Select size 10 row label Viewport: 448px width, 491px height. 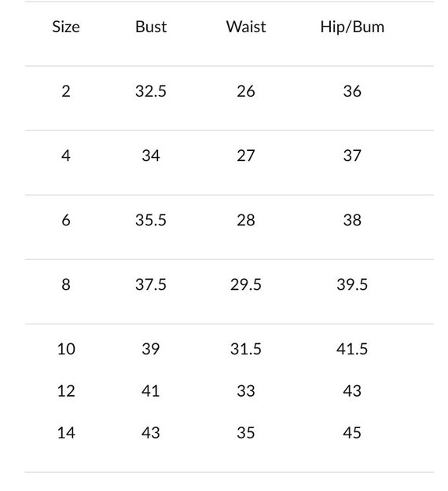pos(66,349)
